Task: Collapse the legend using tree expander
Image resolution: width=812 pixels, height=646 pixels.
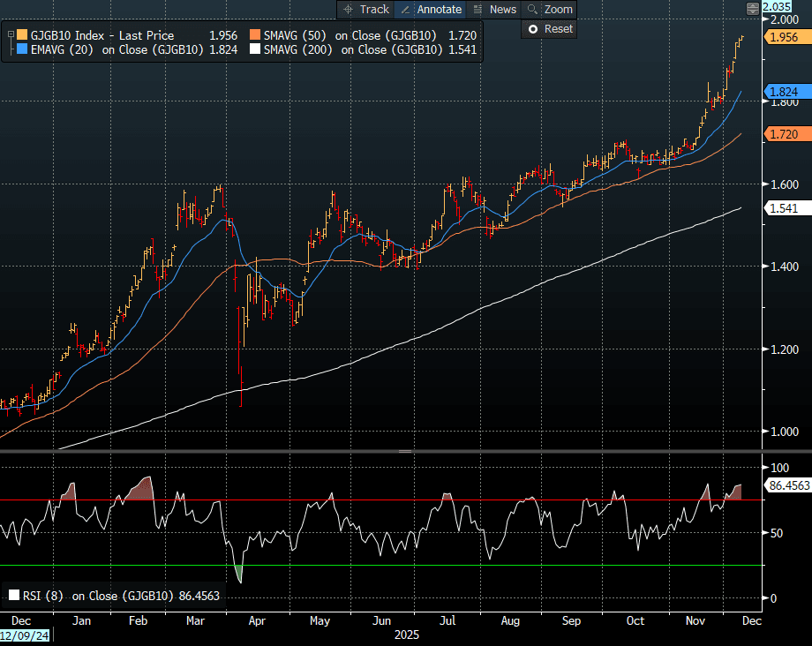Action: point(10,35)
